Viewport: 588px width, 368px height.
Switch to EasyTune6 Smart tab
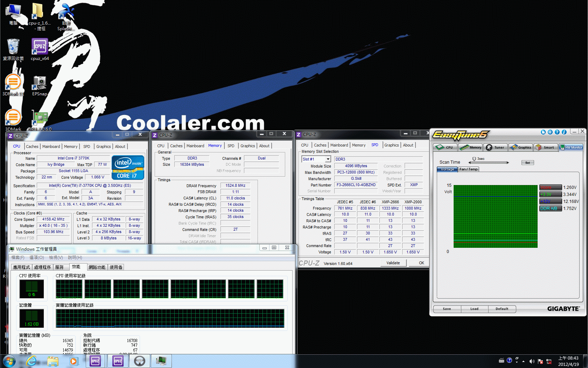[x=546, y=147]
